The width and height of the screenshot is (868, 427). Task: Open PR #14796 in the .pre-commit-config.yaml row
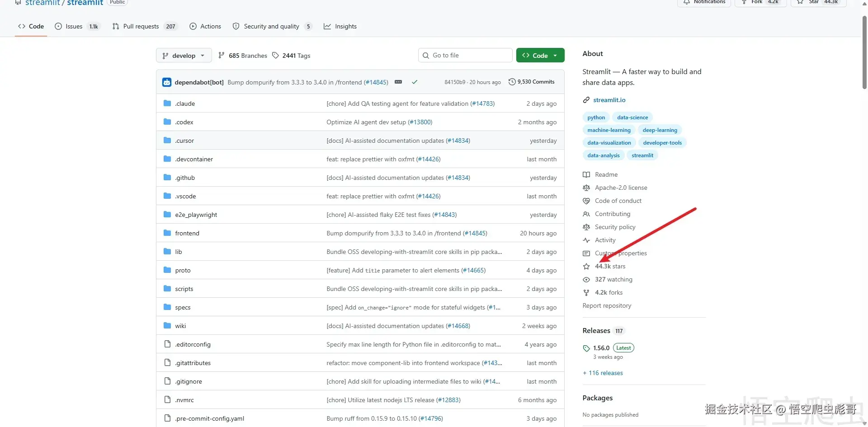(x=431, y=418)
